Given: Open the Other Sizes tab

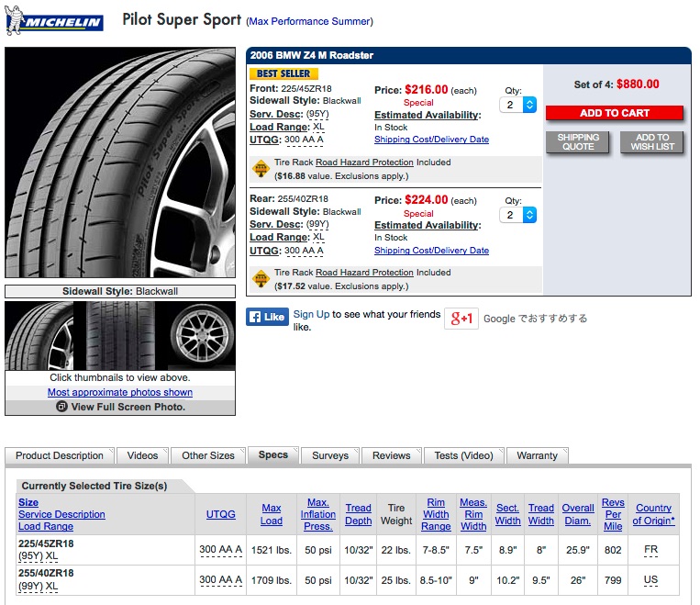Looking at the screenshot, I should [x=208, y=455].
